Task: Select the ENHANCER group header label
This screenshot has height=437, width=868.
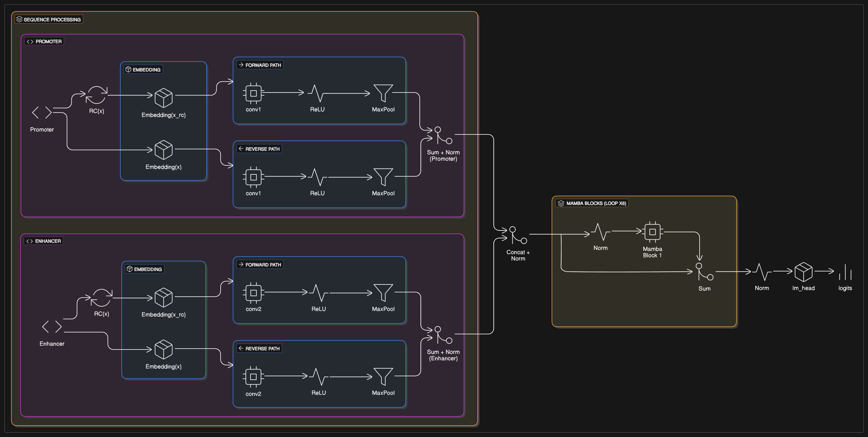Action: 44,241
